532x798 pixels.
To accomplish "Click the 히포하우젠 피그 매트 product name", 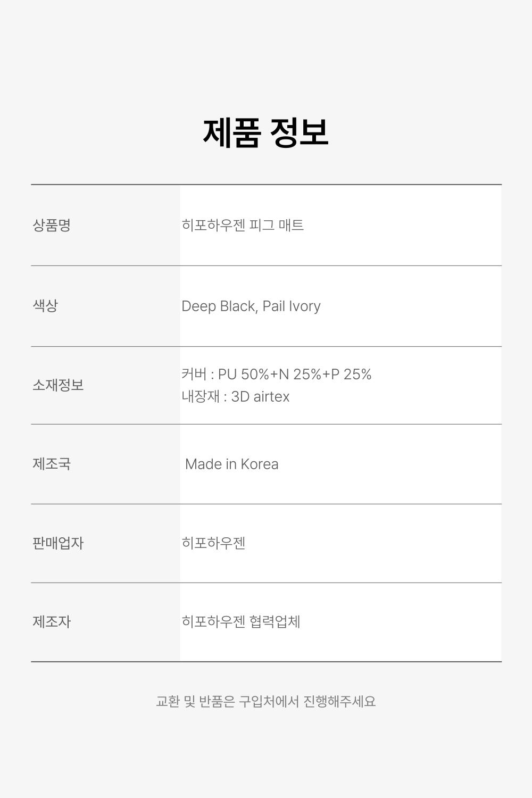I will tap(243, 225).
